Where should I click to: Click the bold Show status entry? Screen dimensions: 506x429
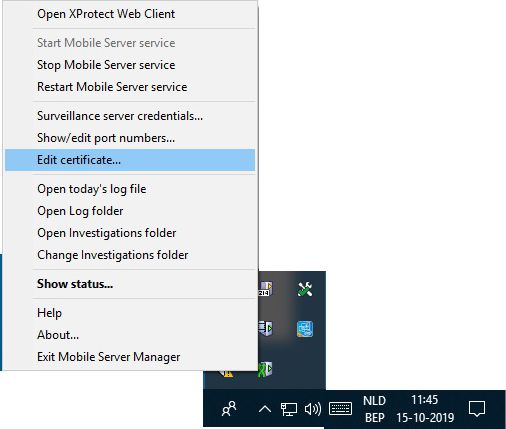130,284
